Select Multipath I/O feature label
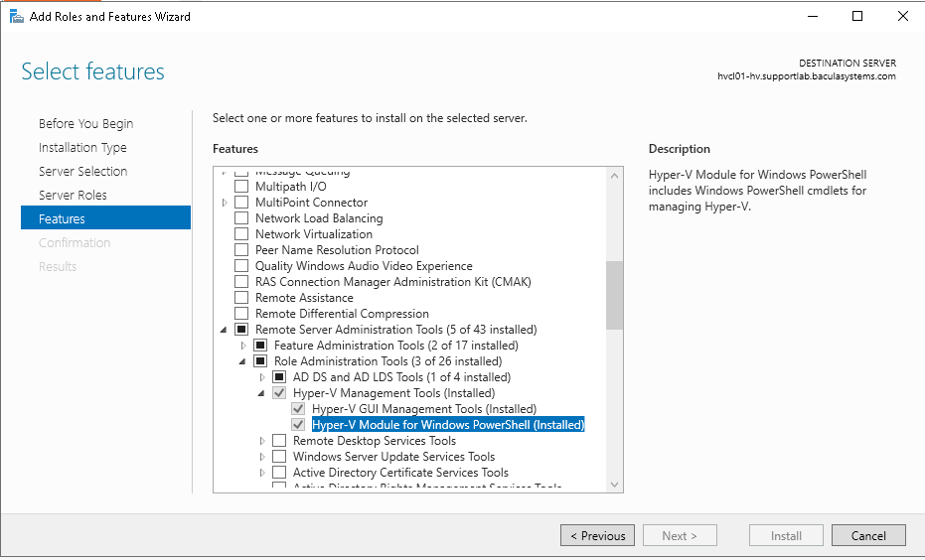This screenshot has width=925, height=560. point(291,187)
